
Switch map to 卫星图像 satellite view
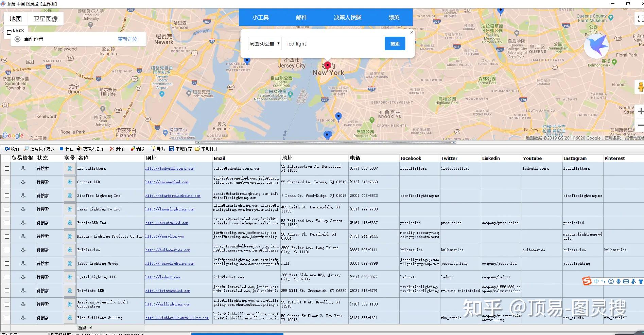(x=46, y=19)
